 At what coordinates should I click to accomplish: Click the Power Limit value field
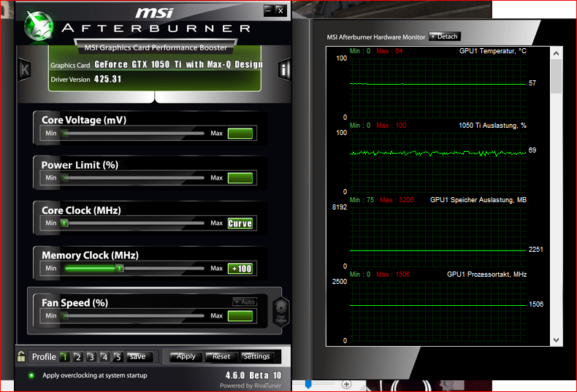click(240, 178)
